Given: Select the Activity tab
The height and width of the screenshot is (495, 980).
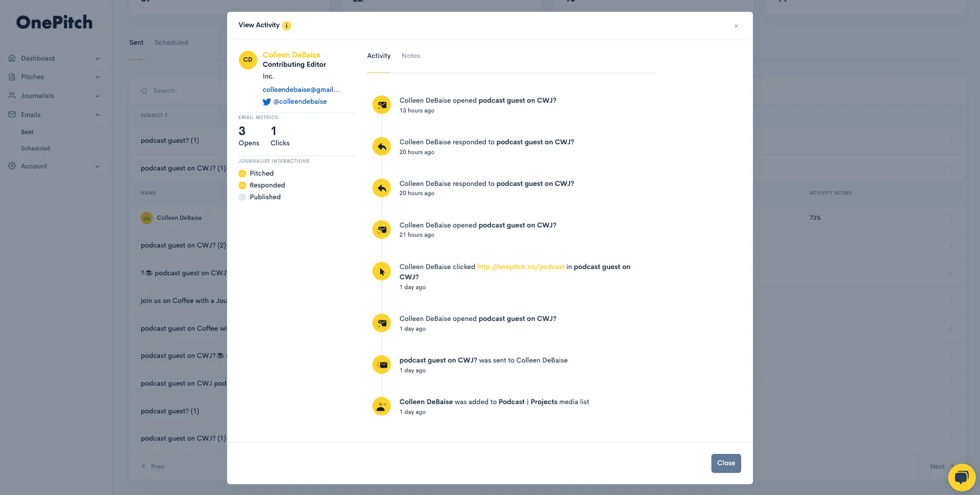Looking at the screenshot, I should 379,55.
